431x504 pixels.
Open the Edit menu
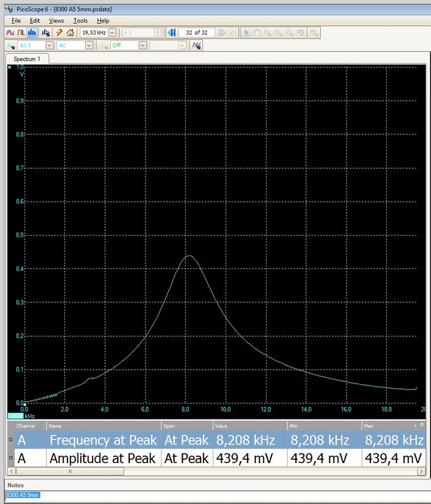pyautogui.click(x=35, y=21)
